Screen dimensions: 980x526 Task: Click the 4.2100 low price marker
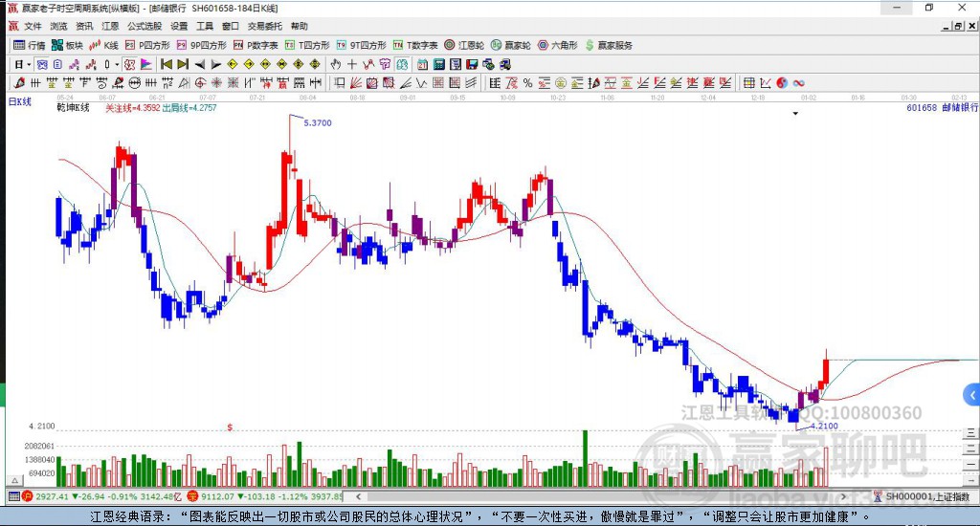(824, 426)
